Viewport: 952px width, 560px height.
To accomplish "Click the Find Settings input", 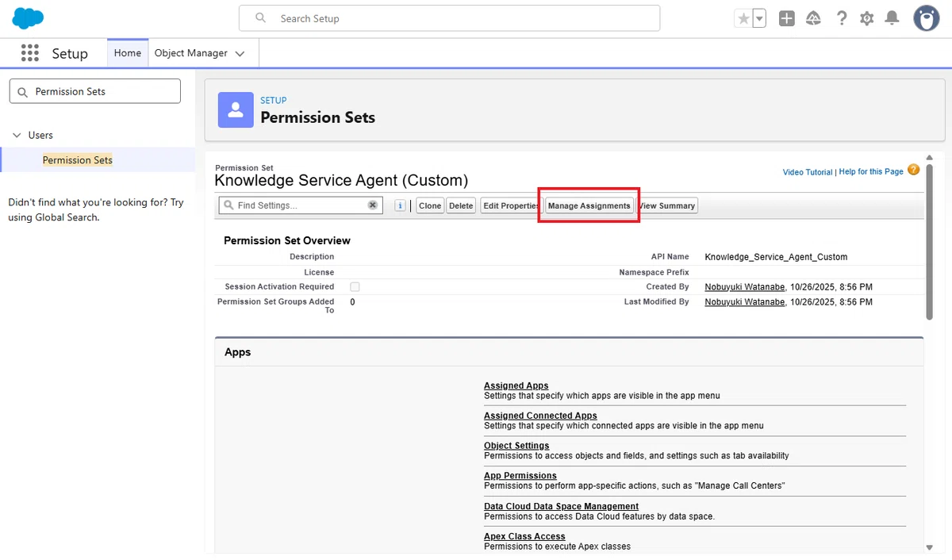I will pos(301,205).
